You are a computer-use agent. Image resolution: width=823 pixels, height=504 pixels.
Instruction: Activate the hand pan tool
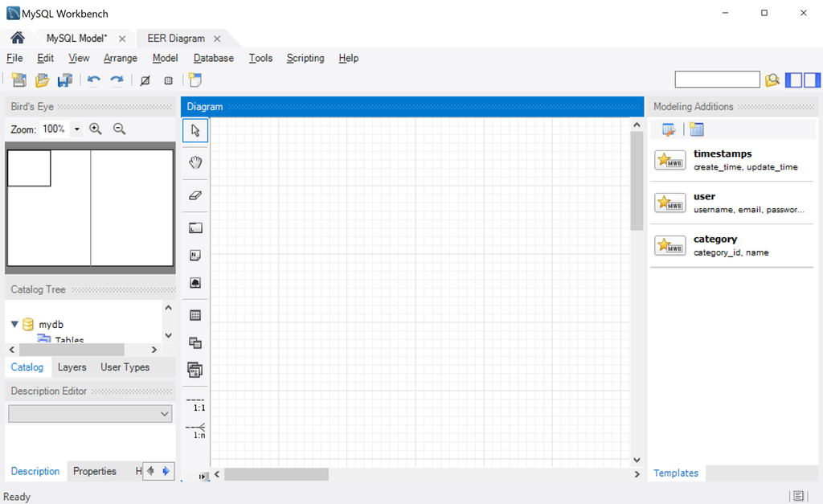click(195, 162)
